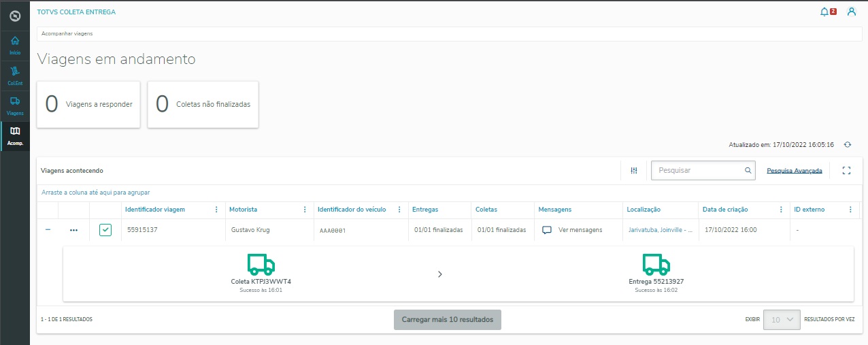The image size is (868, 345).
Task: Open Identificador do veículo column menu
Action: (399, 210)
